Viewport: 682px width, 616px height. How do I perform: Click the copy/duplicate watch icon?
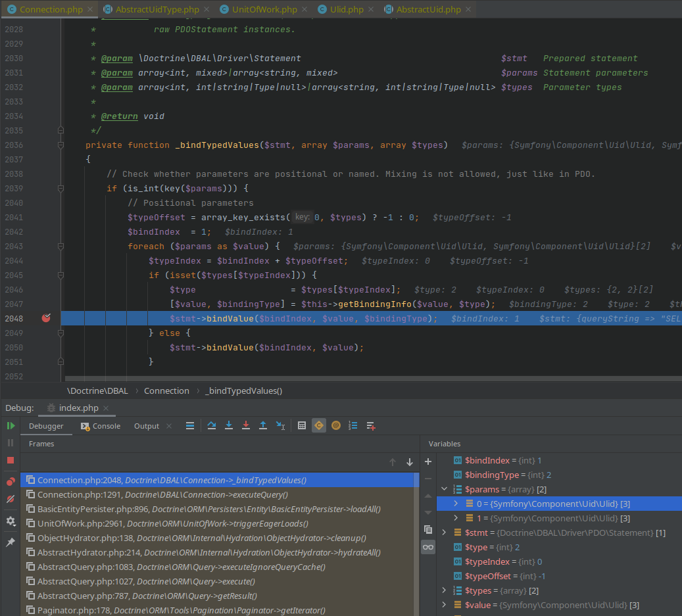coord(428,529)
